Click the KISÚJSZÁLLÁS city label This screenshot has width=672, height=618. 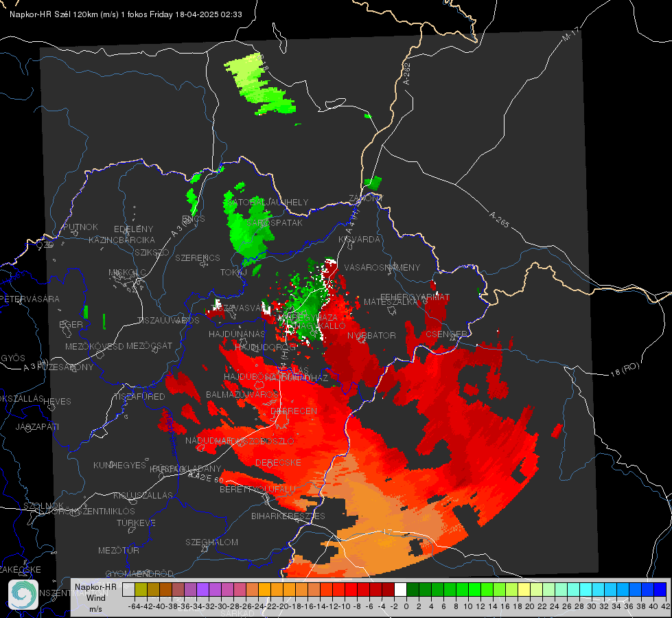tap(143, 495)
